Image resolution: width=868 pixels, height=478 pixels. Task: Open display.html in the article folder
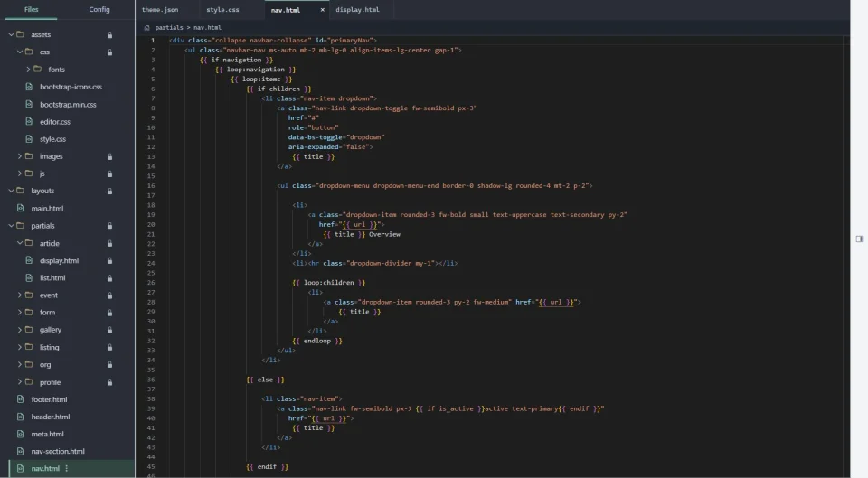coord(59,260)
